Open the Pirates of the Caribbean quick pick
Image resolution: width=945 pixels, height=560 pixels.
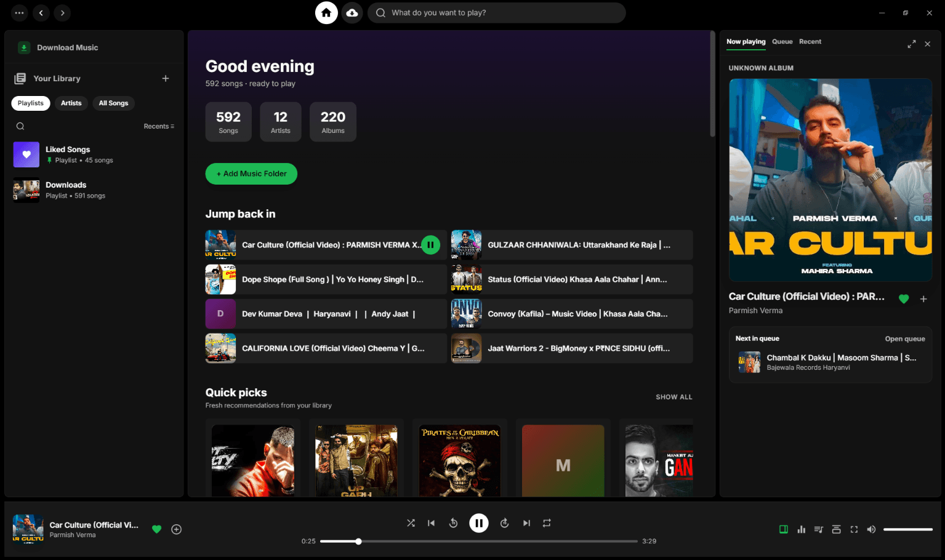point(460,458)
